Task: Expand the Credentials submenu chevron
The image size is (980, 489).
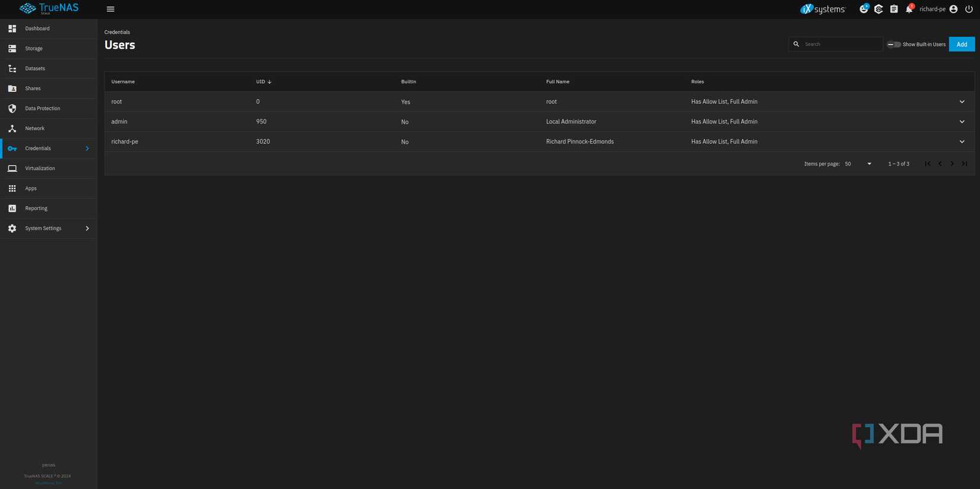Action: pos(87,148)
